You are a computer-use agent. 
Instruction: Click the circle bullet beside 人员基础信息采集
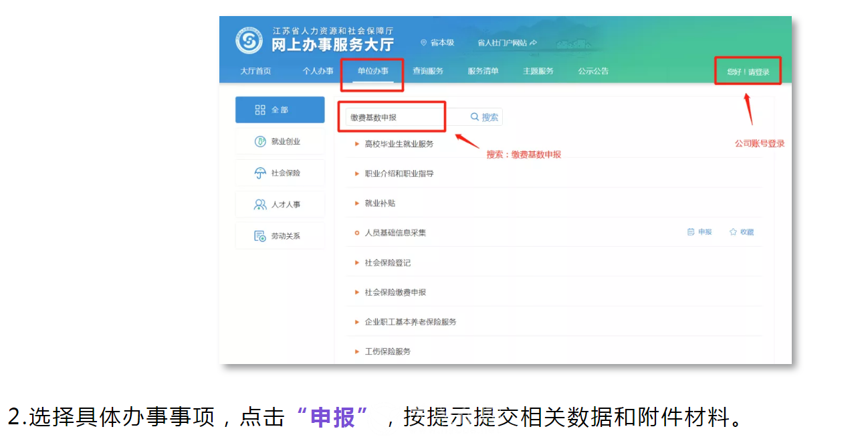(x=357, y=233)
